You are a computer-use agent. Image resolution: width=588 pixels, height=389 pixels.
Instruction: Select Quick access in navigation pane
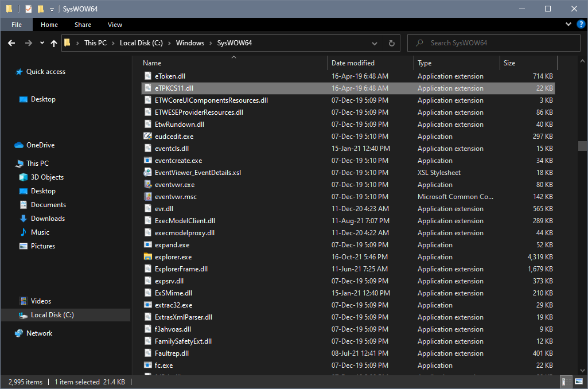pyautogui.click(x=46, y=72)
